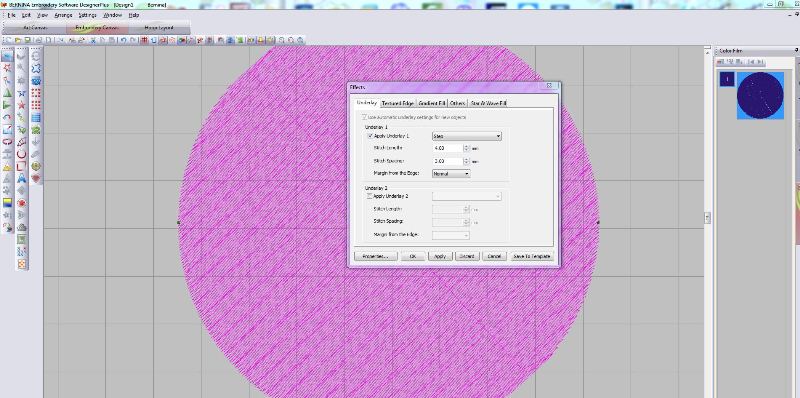Open Margin from the Edge dropdown

(451, 174)
